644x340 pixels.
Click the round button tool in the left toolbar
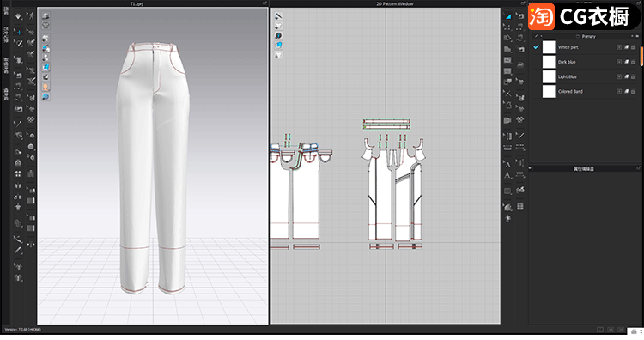coord(31,147)
